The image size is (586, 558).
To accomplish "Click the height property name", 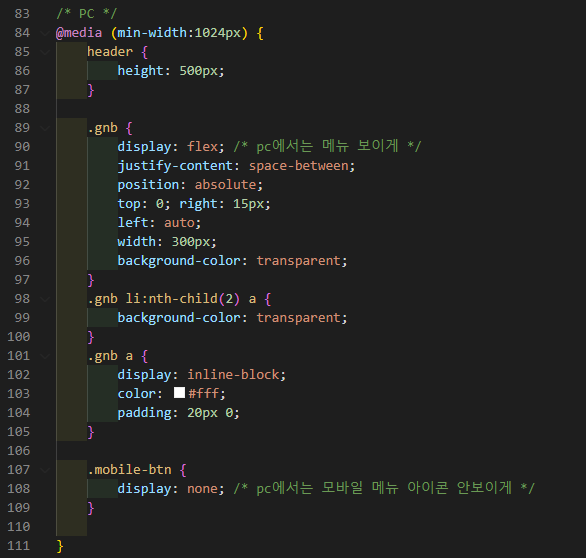I will point(141,71).
